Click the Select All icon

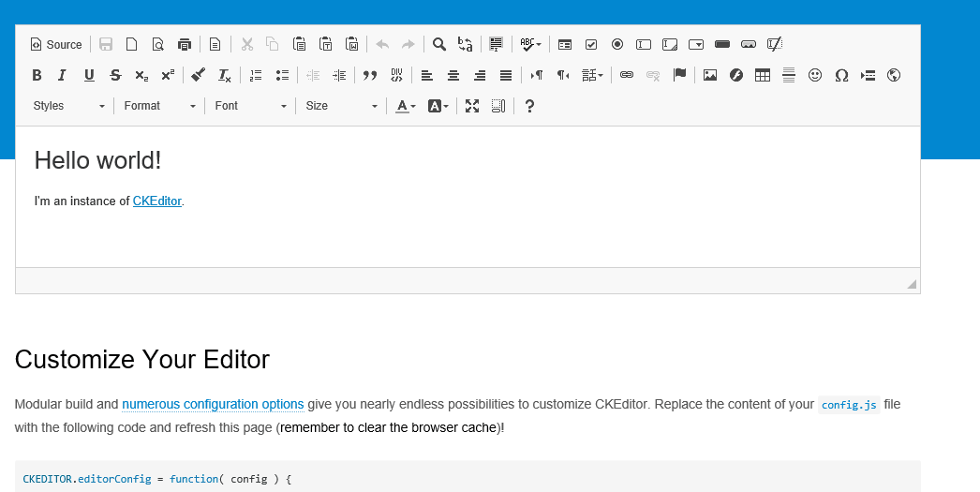497,44
